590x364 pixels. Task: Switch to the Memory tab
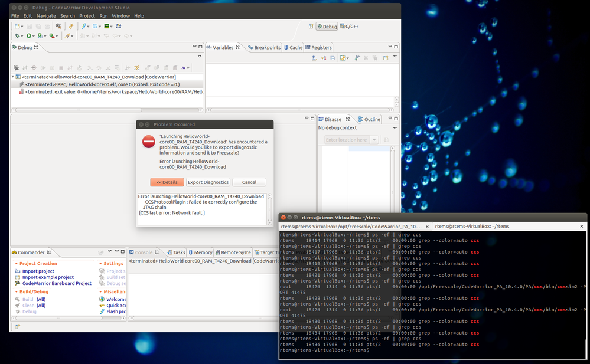click(x=200, y=252)
